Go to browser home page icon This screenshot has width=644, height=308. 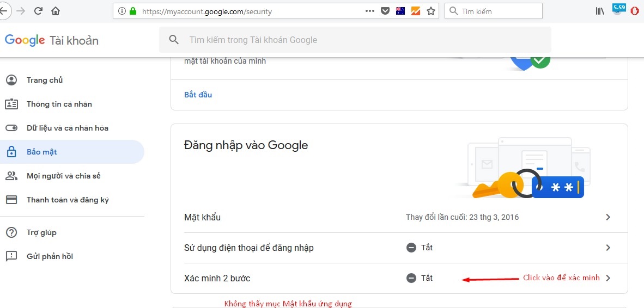56,11
